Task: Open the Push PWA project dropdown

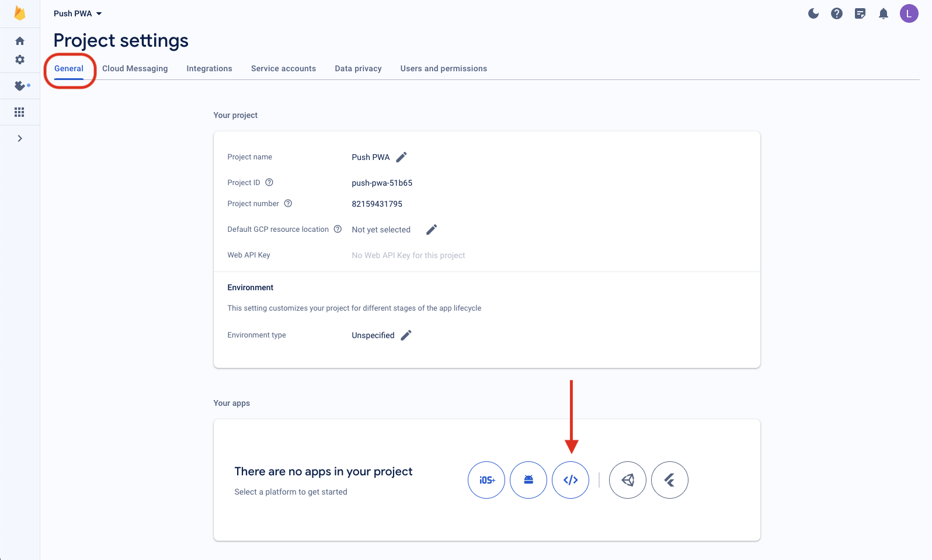Action: (78, 13)
